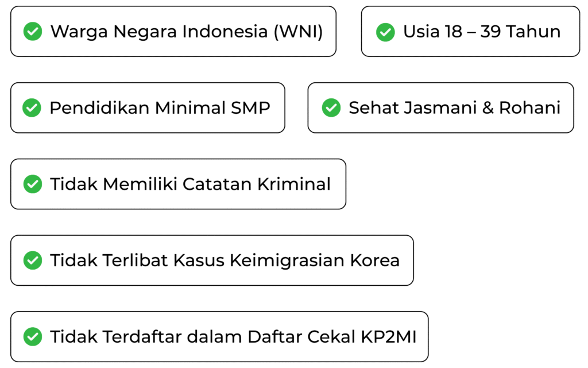Screen dimensions: 588x368
Task: Select the "Usia 18 – 39 Tahun" label
Action: [481, 31]
